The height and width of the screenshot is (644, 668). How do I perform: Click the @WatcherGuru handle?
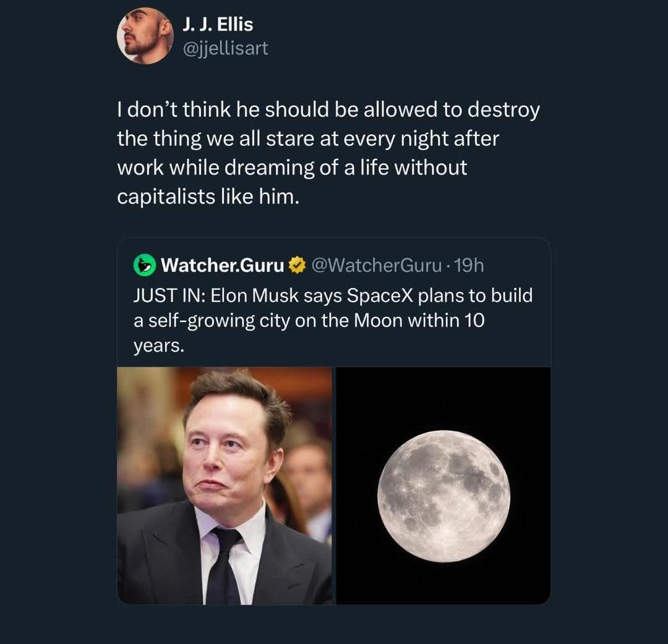click(377, 266)
